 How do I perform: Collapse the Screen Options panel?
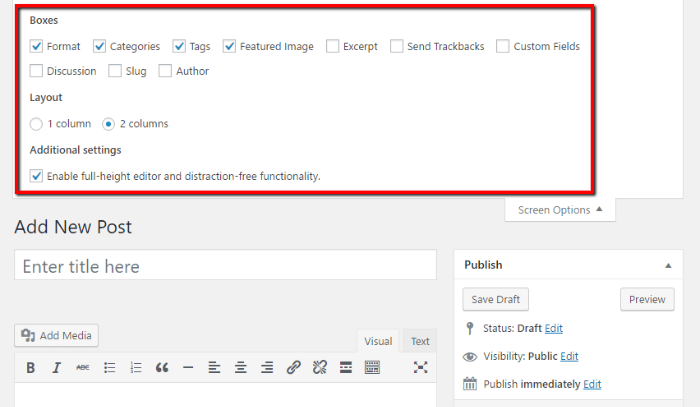(x=560, y=209)
